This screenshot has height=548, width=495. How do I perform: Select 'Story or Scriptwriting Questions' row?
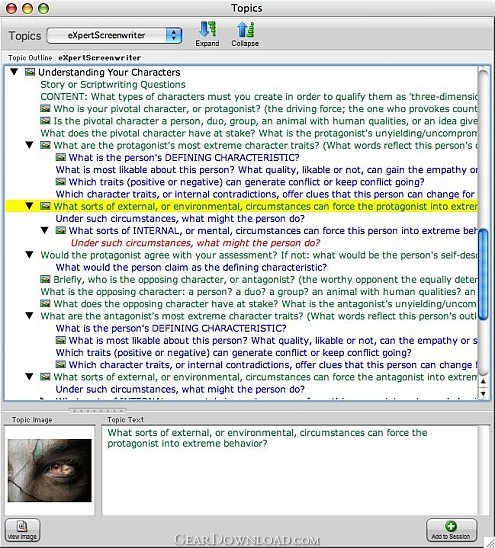(113, 85)
